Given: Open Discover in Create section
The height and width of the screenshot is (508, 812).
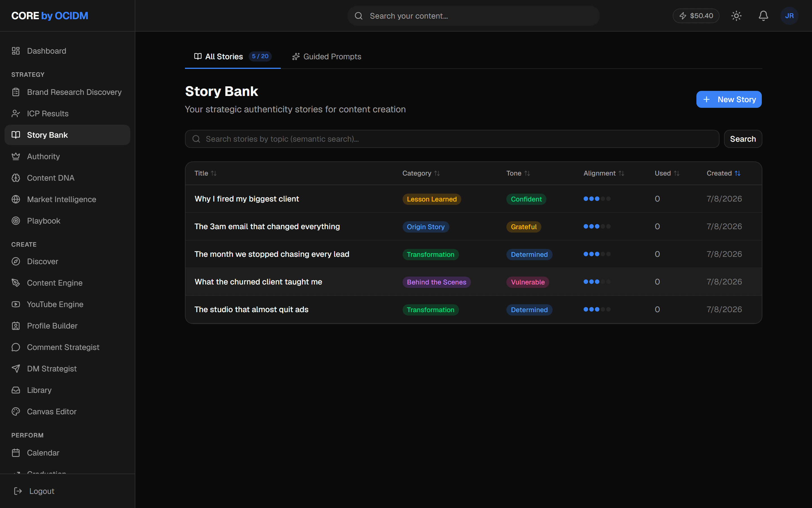Looking at the screenshot, I should pyautogui.click(x=67, y=261).
